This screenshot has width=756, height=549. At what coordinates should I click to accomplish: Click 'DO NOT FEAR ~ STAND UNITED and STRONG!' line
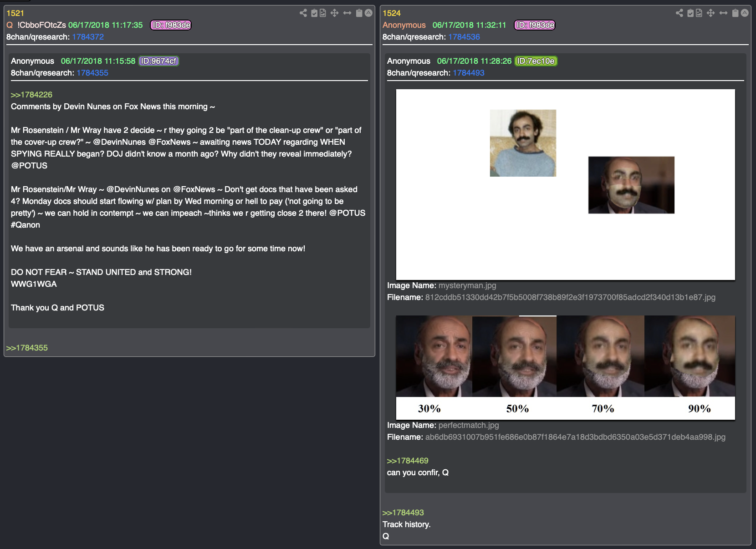point(101,272)
